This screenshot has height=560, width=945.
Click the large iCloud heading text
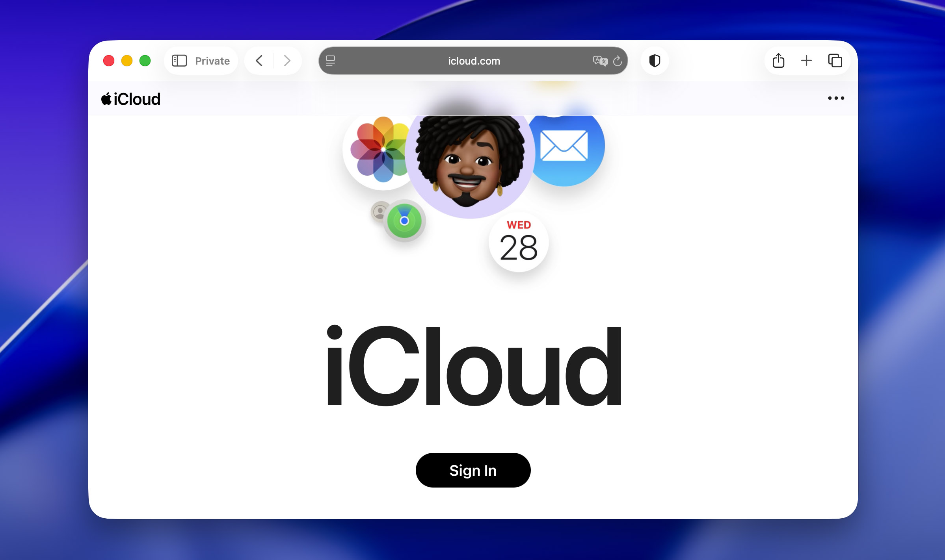(474, 365)
